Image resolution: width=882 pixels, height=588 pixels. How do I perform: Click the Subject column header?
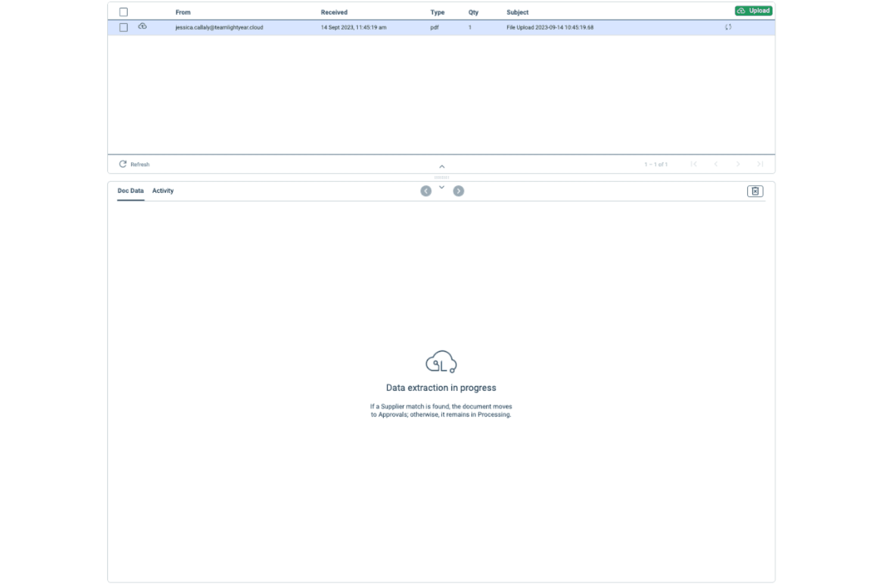coord(517,12)
